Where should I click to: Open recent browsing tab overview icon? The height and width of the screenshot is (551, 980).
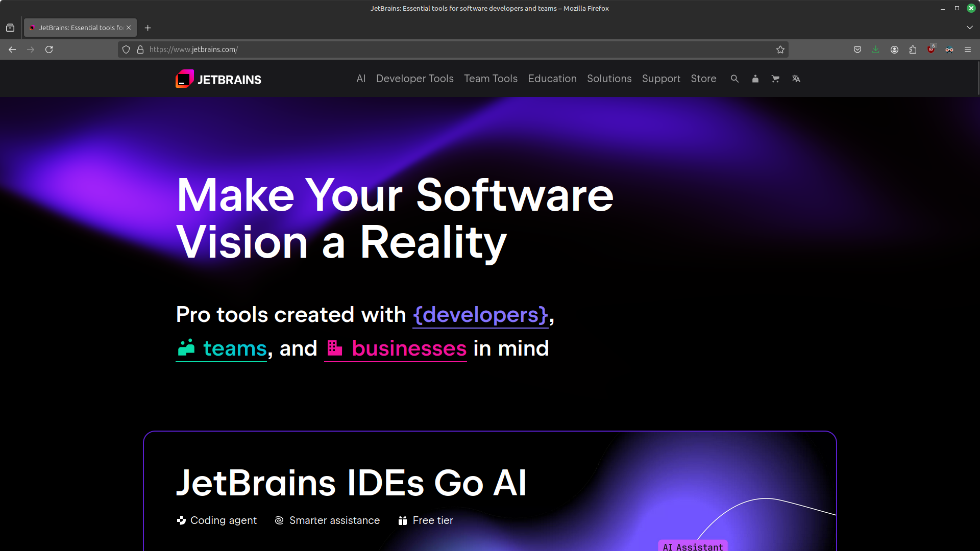point(10,28)
